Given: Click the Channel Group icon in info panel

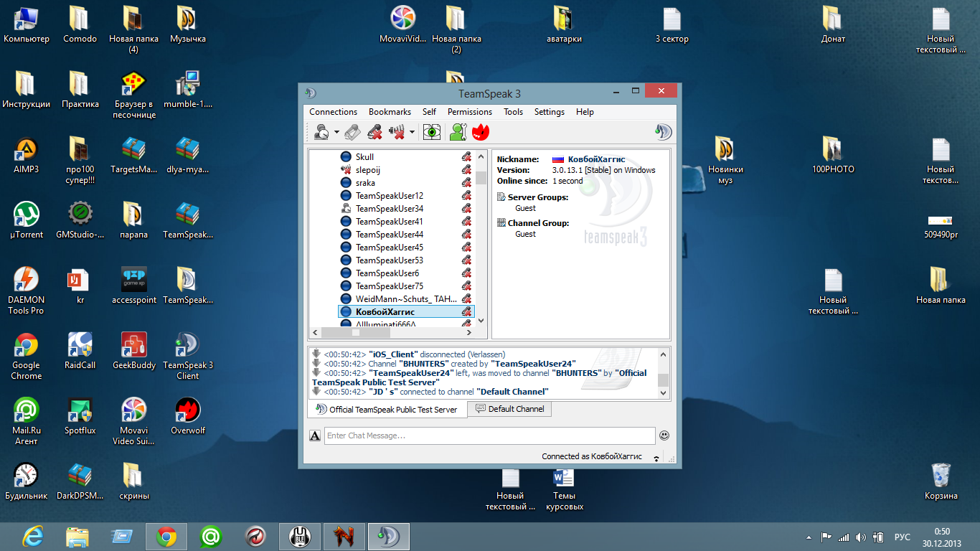Looking at the screenshot, I should (501, 223).
